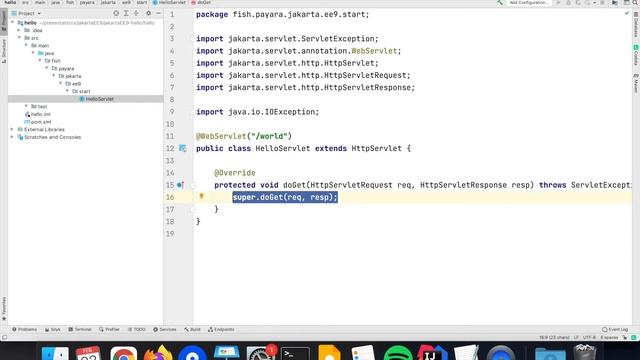
Task: Click the tool windows toggle icon at bottom-left corner
Action: [x=4, y=338]
